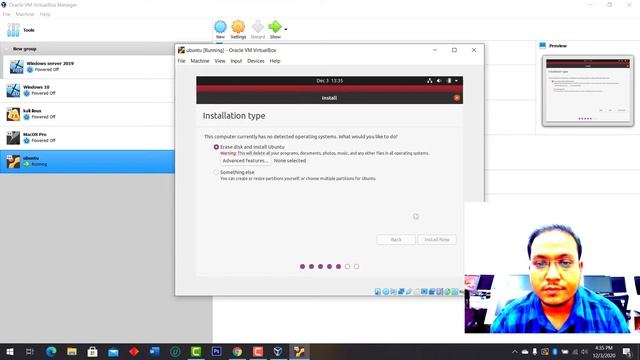This screenshot has width=640, height=360.
Task: Click Ubuntu network icon in top bar
Action: pos(429,81)
